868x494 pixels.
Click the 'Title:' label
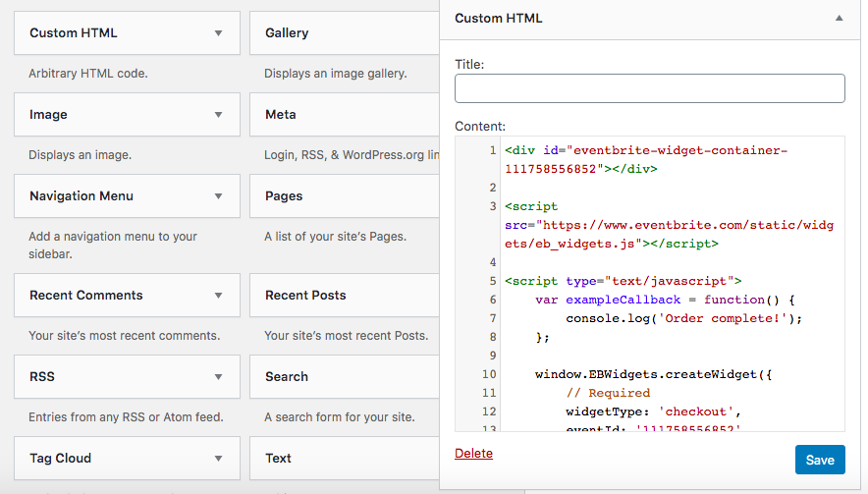point(469,64)
